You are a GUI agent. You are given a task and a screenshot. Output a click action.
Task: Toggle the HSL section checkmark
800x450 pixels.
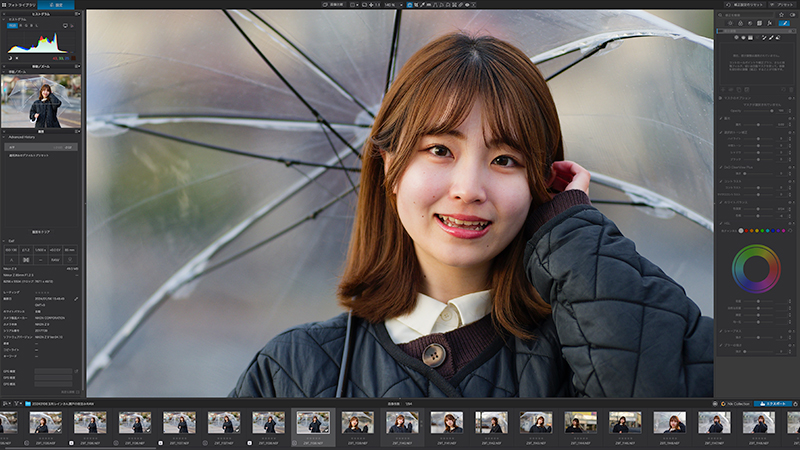[721, 223]
